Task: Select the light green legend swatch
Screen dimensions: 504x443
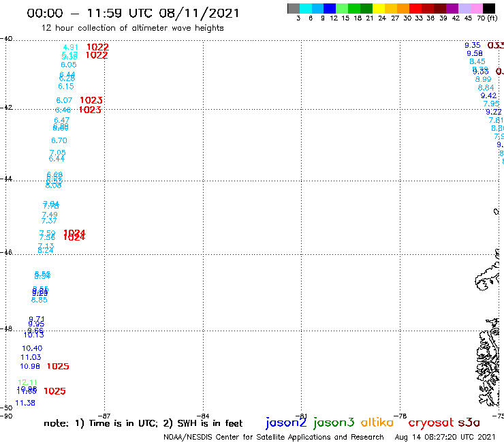Action: point(342,8)
